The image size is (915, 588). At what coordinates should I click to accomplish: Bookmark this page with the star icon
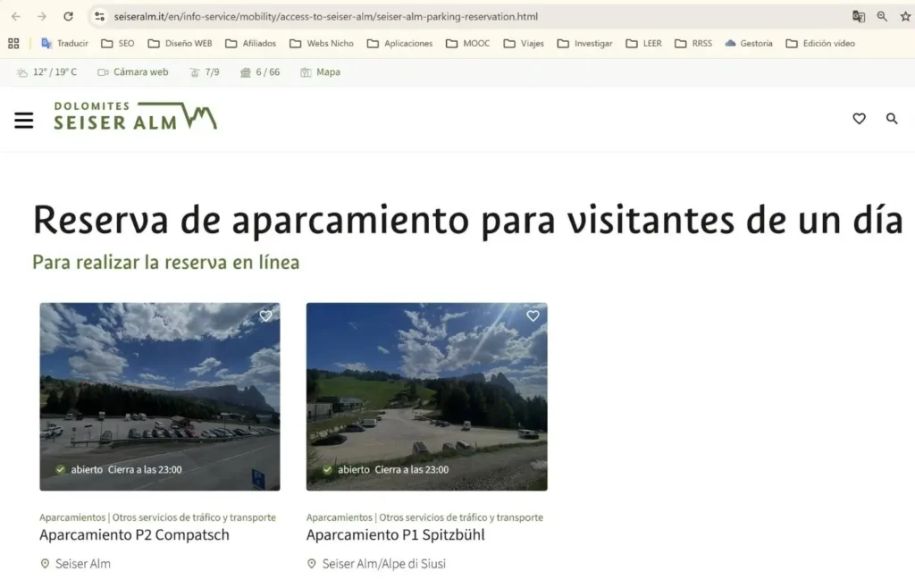point(905,16)
